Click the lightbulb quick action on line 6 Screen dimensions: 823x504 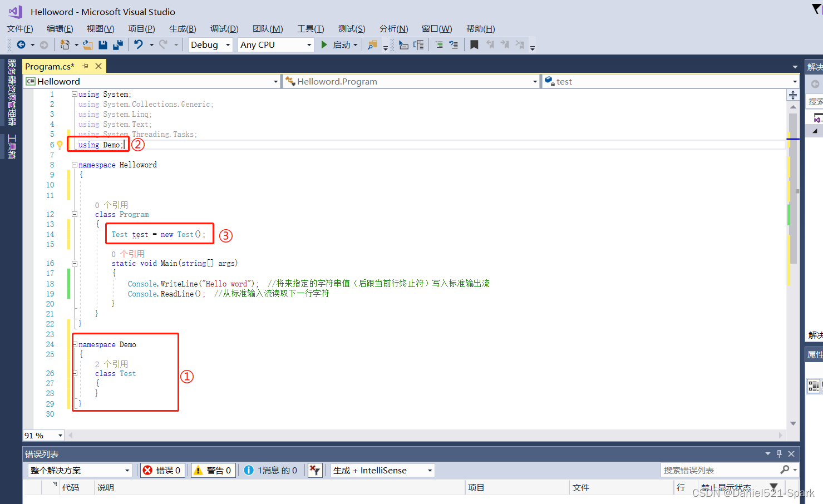click(60, 145)
